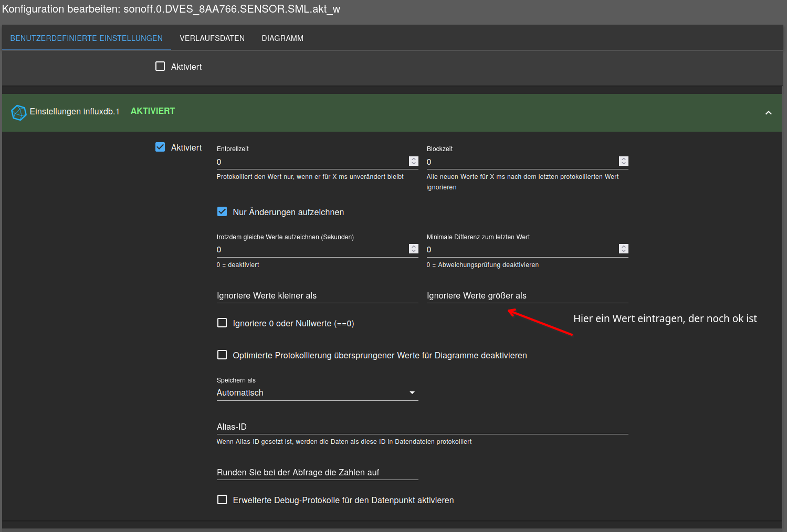Collapse the Einstellungen influxdb.1 section

768,113
